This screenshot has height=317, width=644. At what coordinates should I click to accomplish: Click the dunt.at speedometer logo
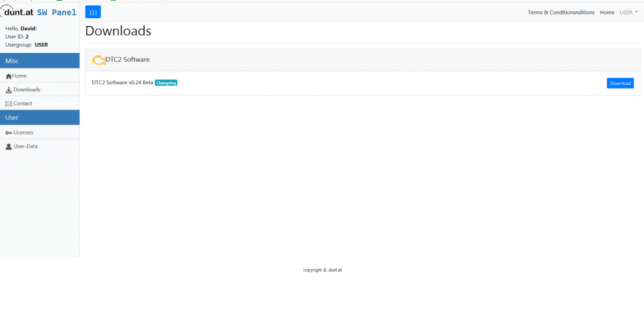point(18,11)
